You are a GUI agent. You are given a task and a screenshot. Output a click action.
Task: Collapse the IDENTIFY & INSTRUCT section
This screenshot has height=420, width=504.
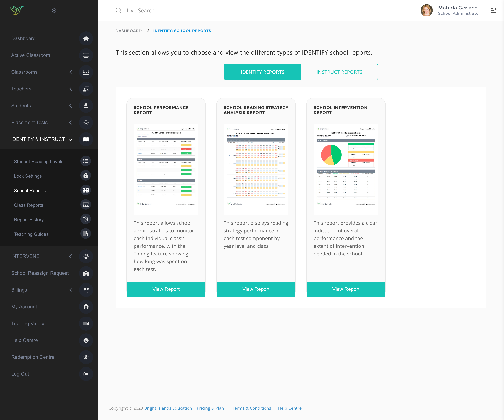point(70,140)
